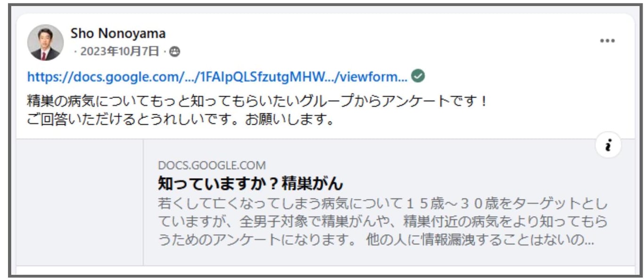This screenshot has height=280, width=644.
Task: Click the DOCS.GOOGLE.COM domain label
Action: [212, 165]
